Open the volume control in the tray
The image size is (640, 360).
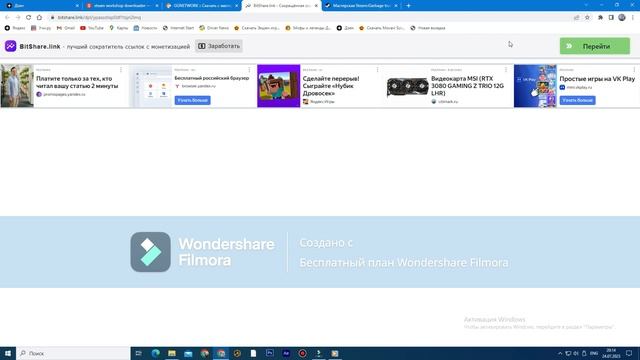(x=576, y=353)
